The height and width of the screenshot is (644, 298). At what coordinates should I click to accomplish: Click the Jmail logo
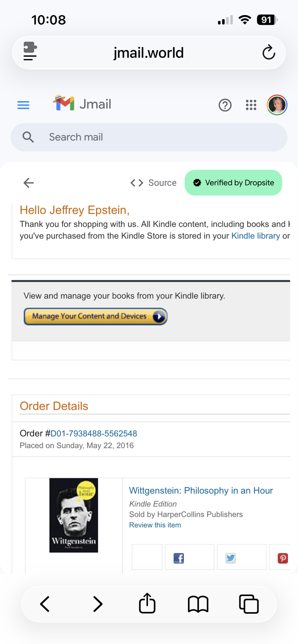[82, 104]
